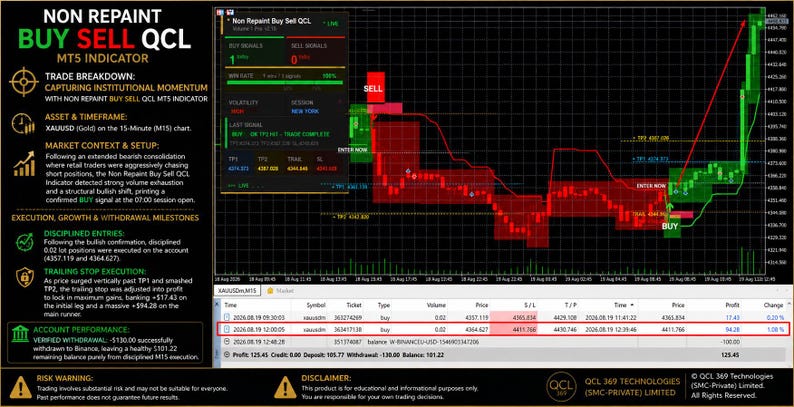Click the -100.00 balance amount
The image size is (794, 407).
[x=731, y=342]
